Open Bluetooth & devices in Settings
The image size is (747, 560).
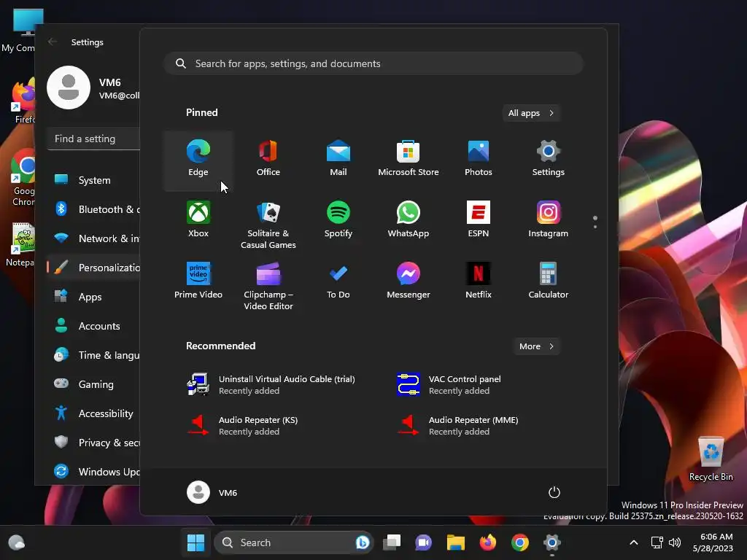point(94,209)
